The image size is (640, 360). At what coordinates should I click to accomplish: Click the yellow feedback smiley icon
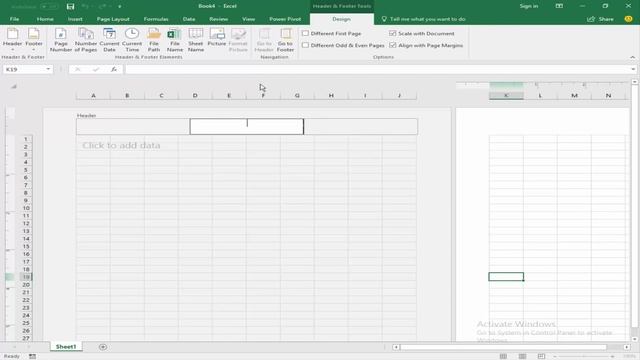[x=629, y=19]
